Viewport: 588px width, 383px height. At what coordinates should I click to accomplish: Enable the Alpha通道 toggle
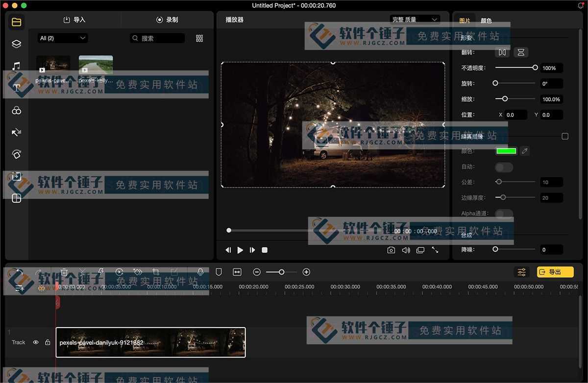(504, 214)
